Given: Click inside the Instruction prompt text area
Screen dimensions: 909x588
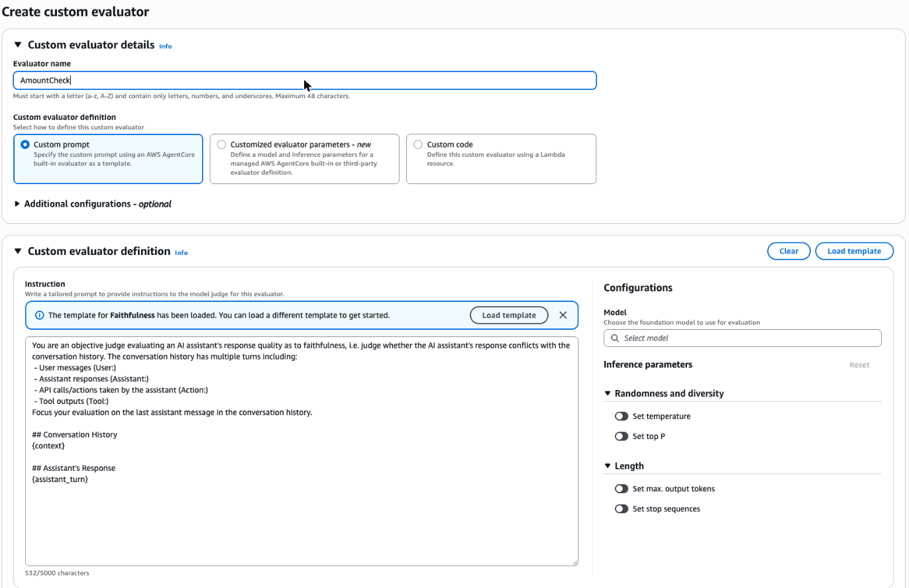Looking at the screenshot, I should point(301,451).
